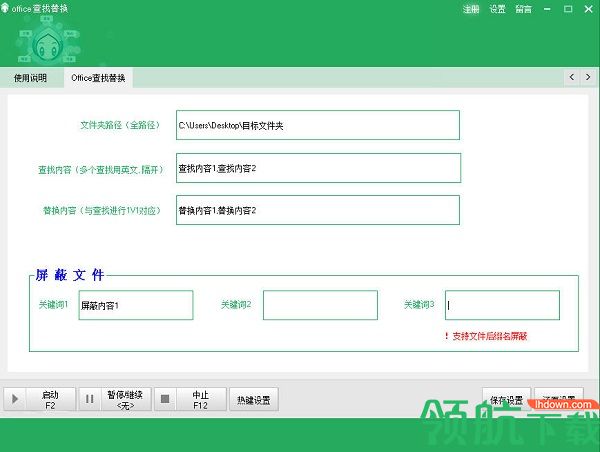The width and height of the screenshot is (600, 452).
Task: Minimize the office查找替换 window
Action: coord(547,9)
